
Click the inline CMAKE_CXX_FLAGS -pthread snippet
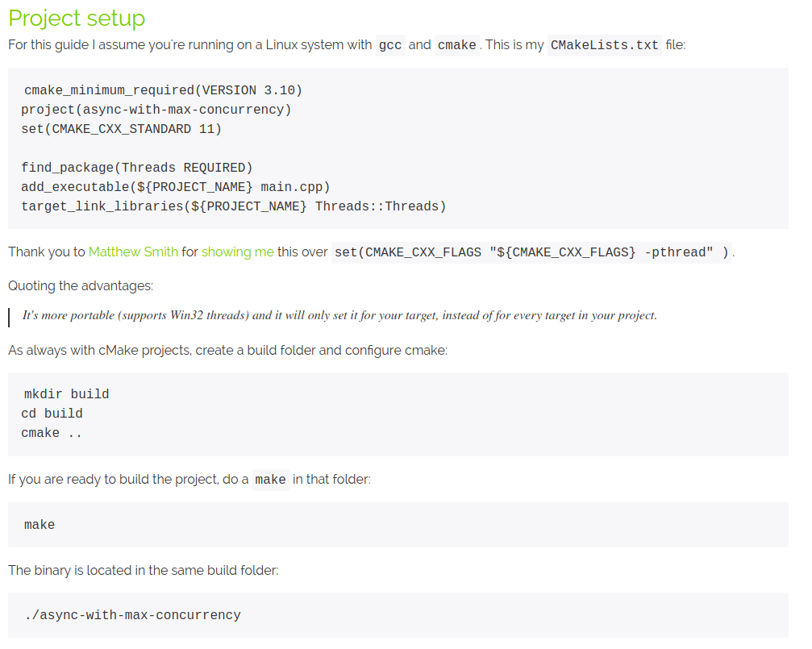[x=532, y=252]
